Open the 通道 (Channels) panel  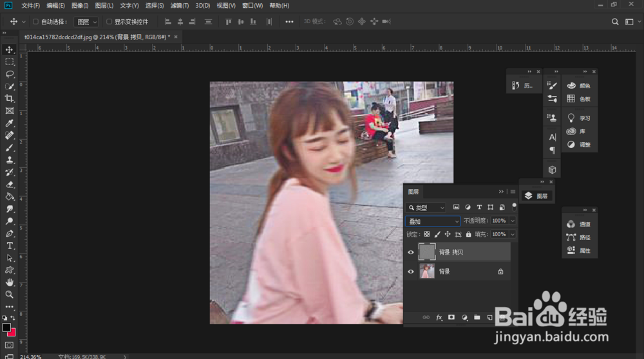pos(578,224)
